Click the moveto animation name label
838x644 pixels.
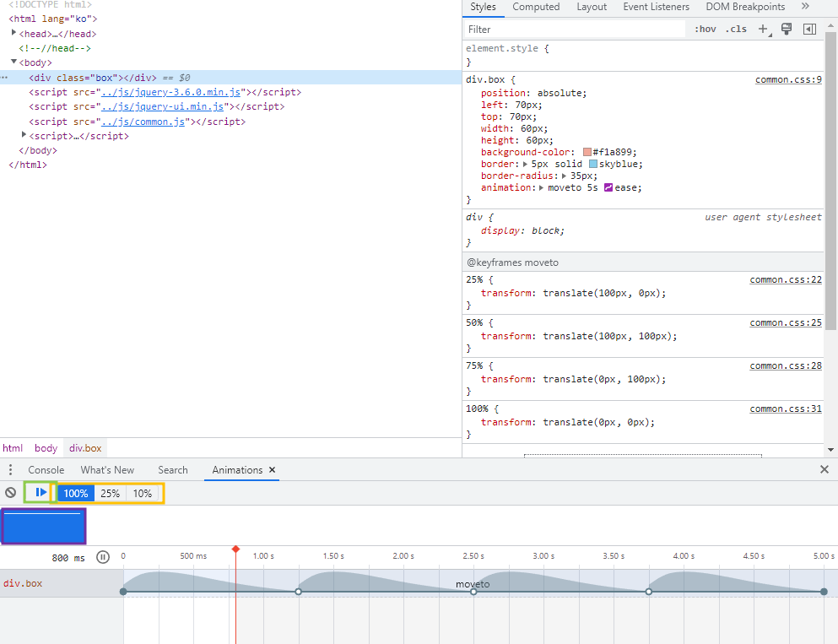point(473,584)
